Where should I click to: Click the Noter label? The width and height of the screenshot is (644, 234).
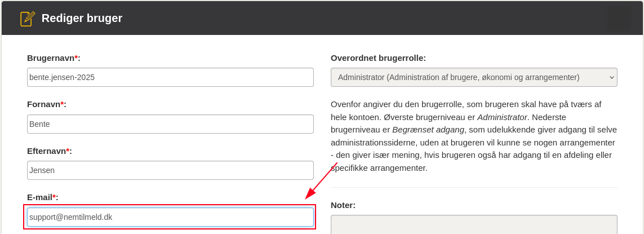coord(343,205)
